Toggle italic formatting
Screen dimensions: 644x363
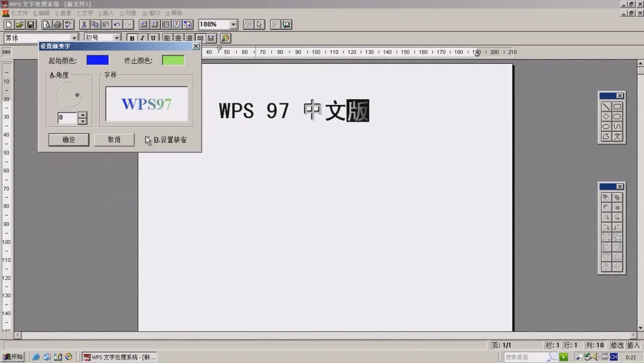point(142,38)
